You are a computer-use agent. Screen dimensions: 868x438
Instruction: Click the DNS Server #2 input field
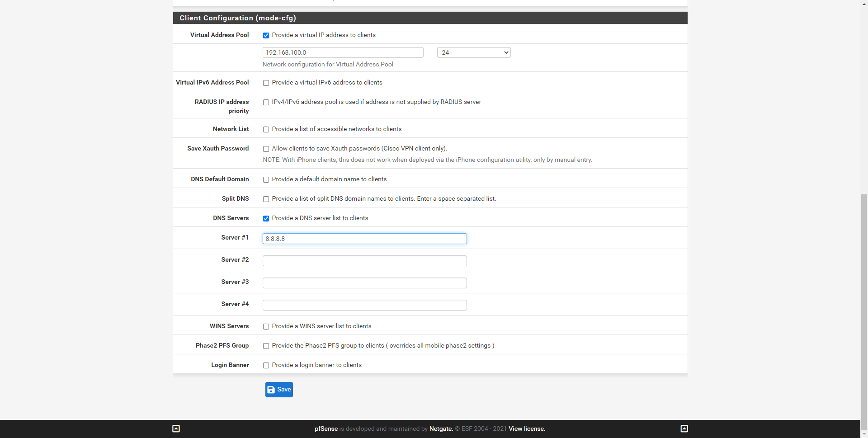[365, 261]
